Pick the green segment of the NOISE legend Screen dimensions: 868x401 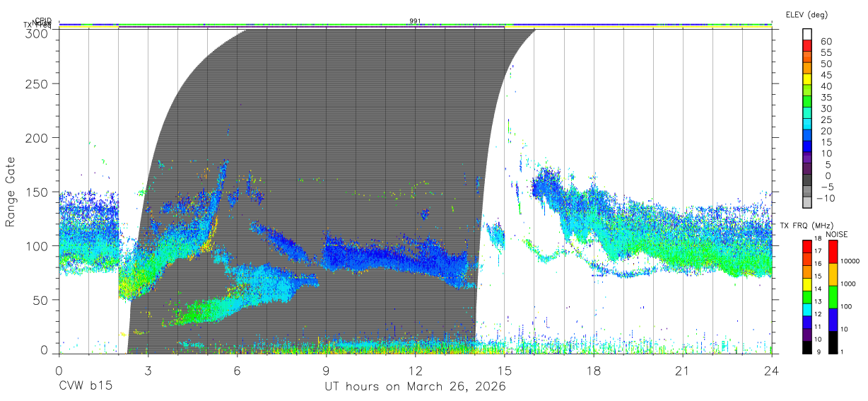tap(832, 296)
